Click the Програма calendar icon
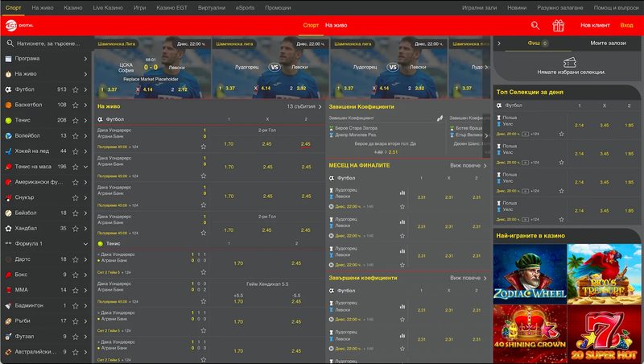644x364 pixels. (x=8, y=59)
